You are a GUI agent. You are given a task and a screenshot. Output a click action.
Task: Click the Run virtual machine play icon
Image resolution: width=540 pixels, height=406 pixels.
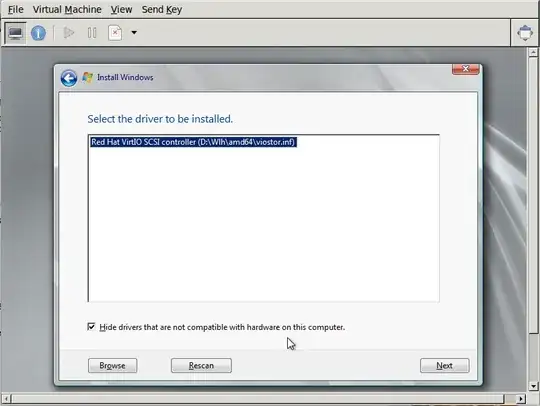coord(69,33)
